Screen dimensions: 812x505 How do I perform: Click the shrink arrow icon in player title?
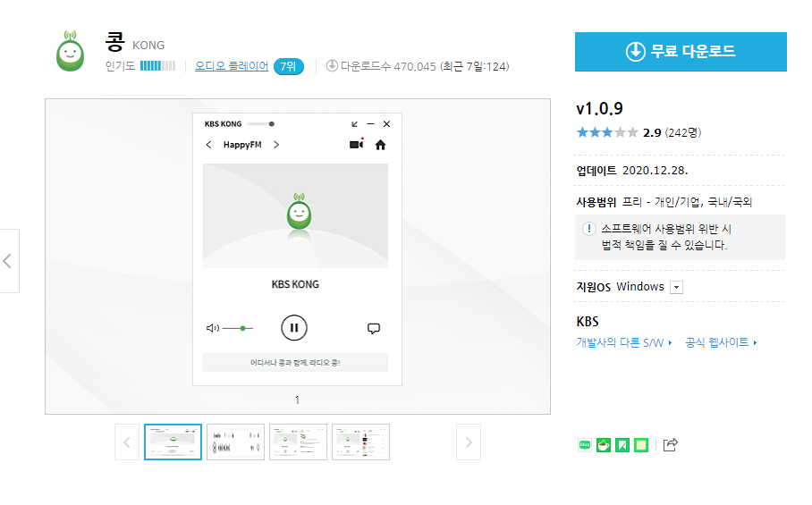click(x=355, y=124)
